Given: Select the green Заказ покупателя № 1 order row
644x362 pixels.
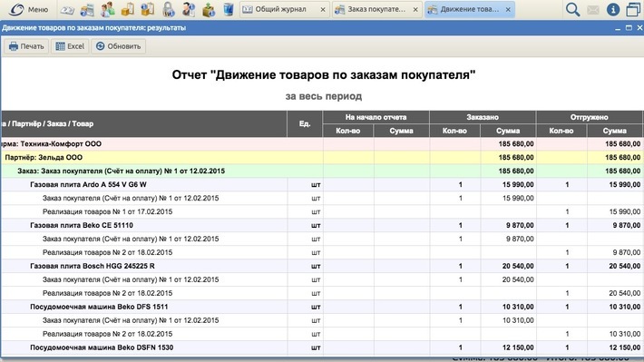Looking at the screenshot, I should (322, 171).
